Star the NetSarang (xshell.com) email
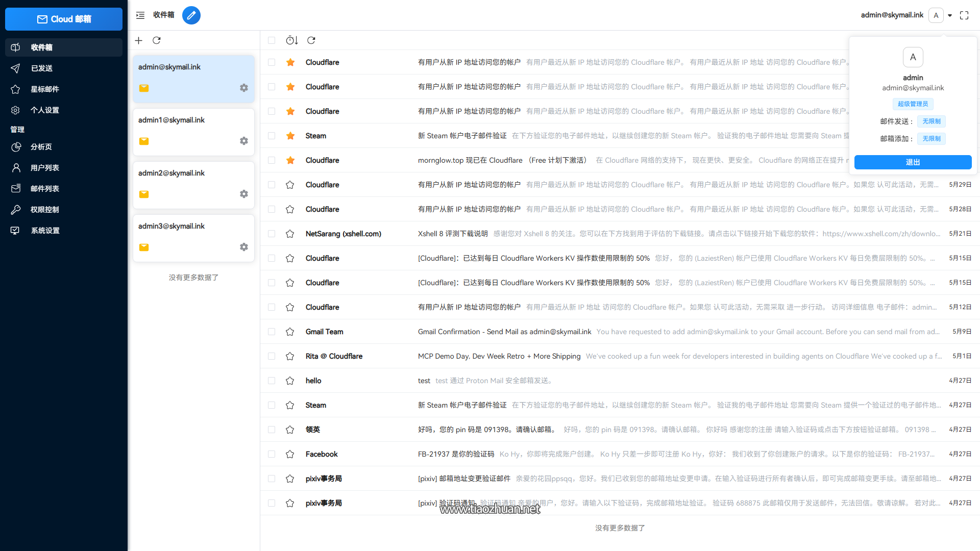This screenshot has width=980, height=551. point(290,234)
